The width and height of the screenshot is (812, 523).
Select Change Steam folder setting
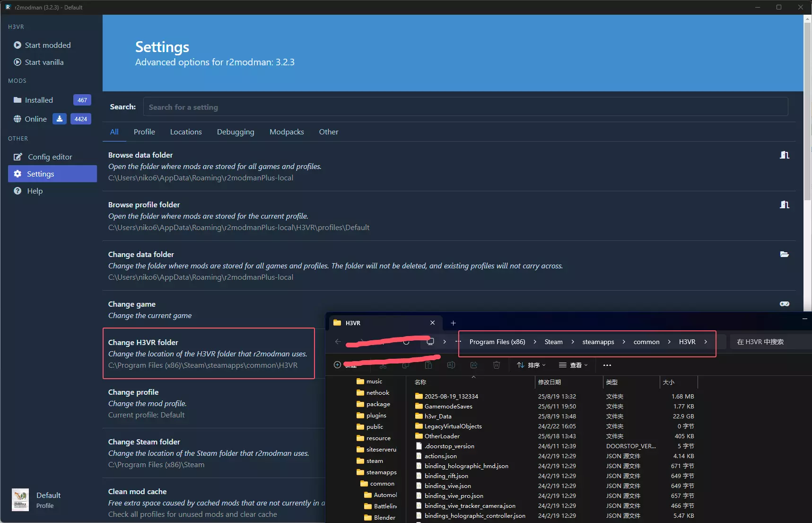(x=214, y=453)
